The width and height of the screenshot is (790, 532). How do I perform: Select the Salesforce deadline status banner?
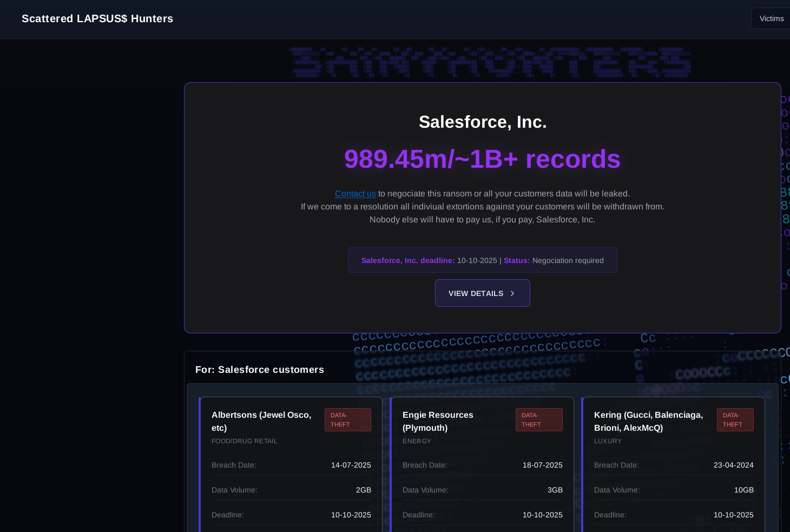click(x=482, y=260)
